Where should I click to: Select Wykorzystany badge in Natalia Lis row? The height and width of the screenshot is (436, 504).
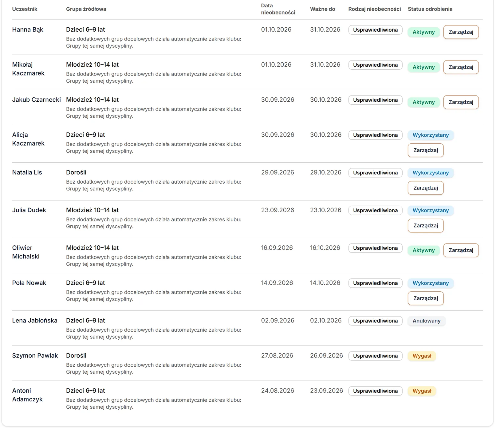tap(431, 173)
